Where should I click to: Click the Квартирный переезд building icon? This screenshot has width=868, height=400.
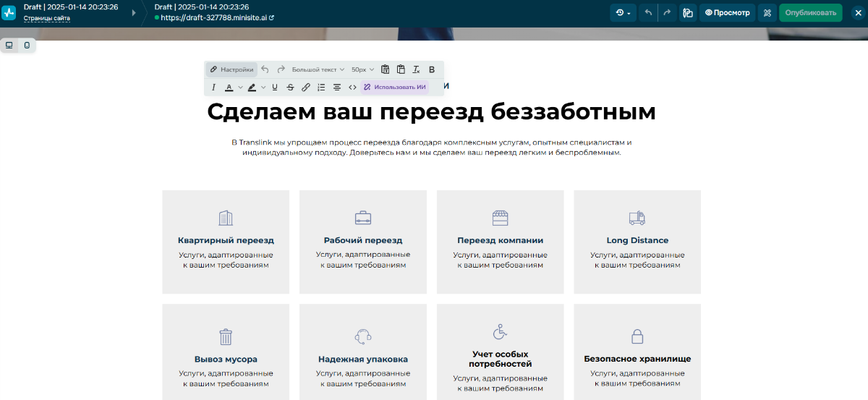[x=226, y=218]
